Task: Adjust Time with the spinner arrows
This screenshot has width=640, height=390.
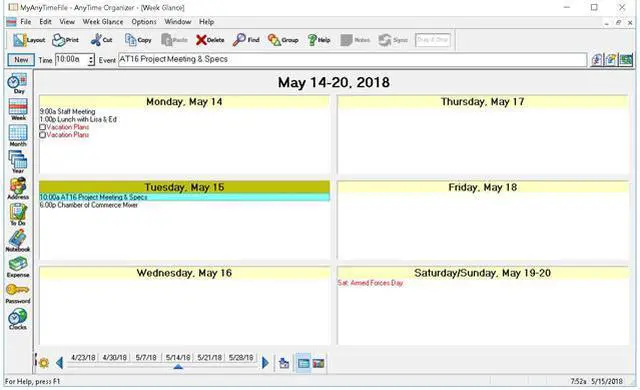Action: (x=91, y=60)
